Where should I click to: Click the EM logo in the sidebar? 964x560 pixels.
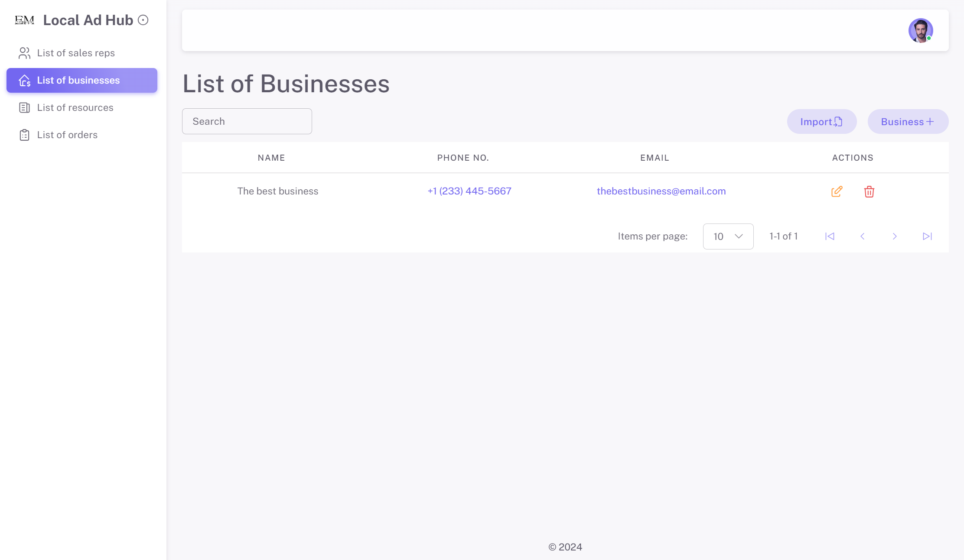tap(24, 20)
